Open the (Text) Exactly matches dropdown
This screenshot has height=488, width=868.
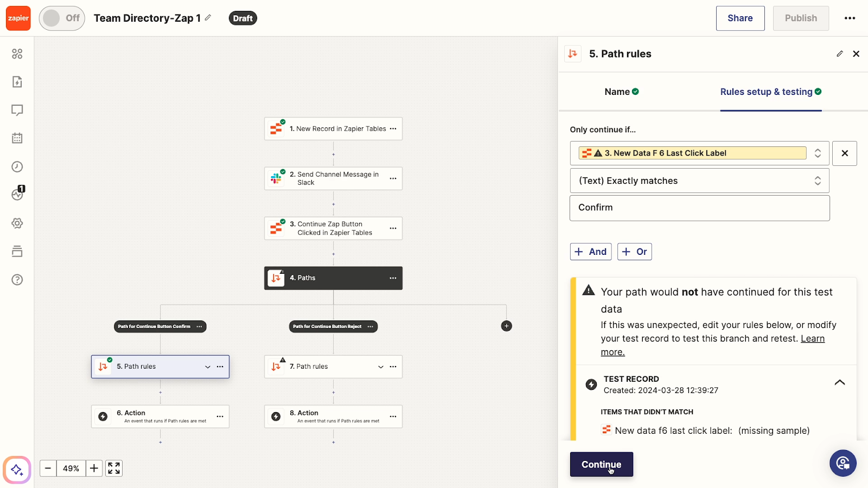[x=699, y=181]
